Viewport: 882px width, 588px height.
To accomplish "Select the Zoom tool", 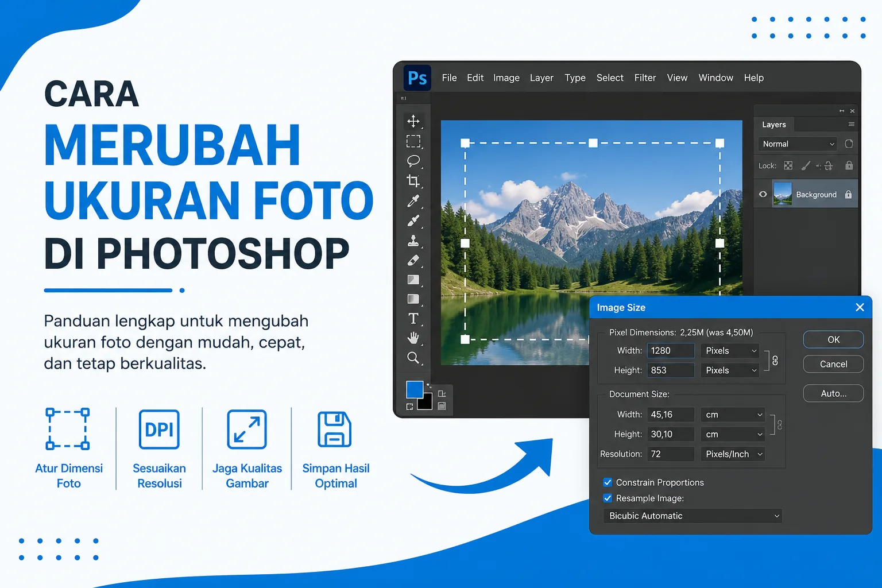I will coord(413,358).
